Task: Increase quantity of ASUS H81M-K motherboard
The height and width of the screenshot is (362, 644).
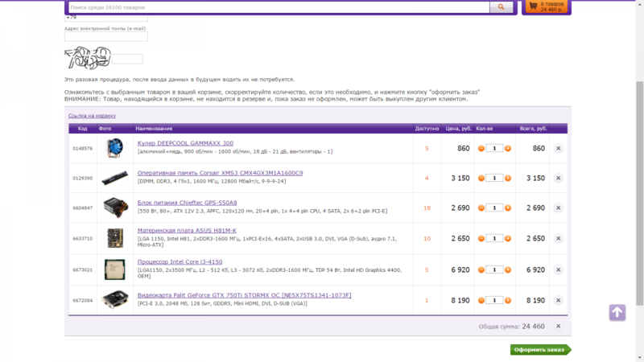Action: (510, 239)
